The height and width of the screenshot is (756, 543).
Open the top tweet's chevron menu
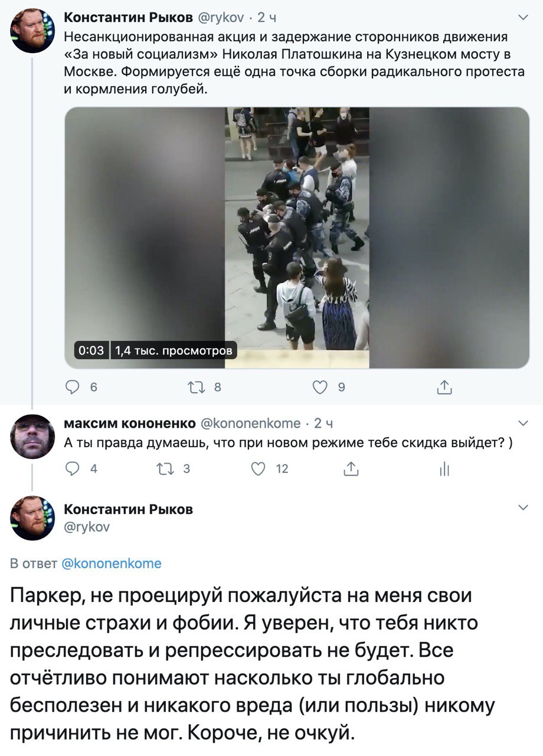pos(523,17)
